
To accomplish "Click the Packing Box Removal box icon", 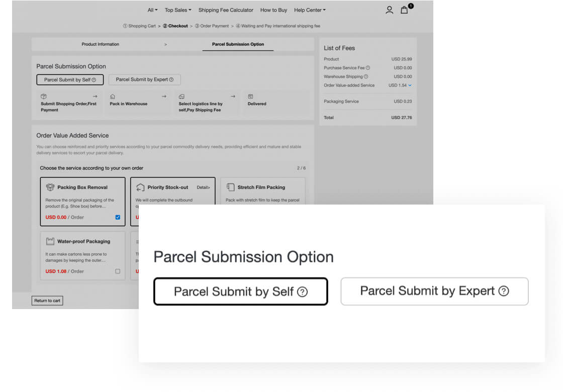I will [x=50, y=187].
